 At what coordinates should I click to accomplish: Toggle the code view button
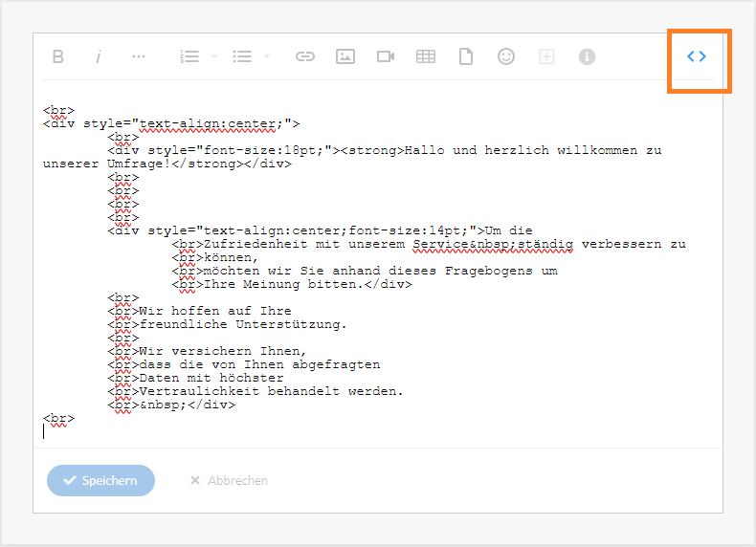(x=697, y=56)
